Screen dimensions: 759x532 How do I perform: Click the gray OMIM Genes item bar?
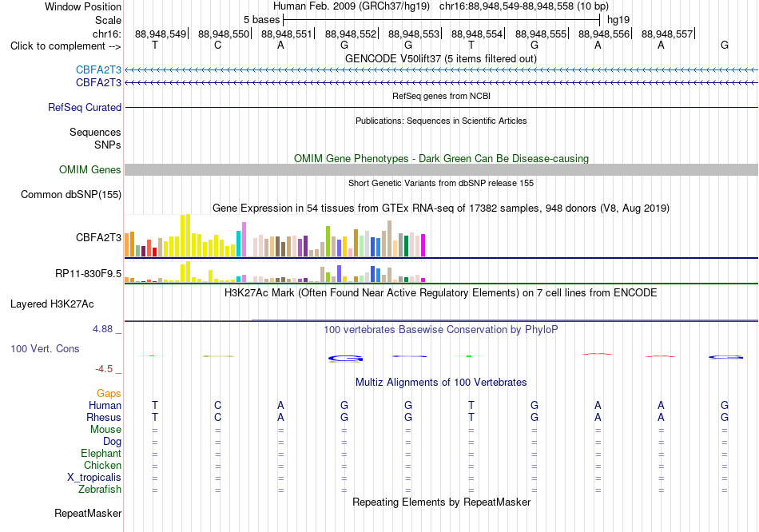click(x=441, y=169)
